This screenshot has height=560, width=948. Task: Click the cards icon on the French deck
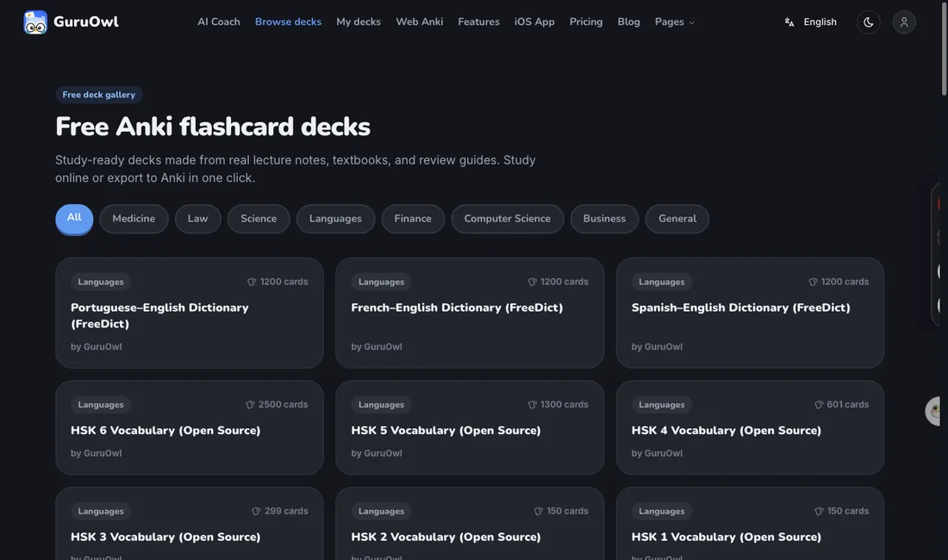(532, 282)
